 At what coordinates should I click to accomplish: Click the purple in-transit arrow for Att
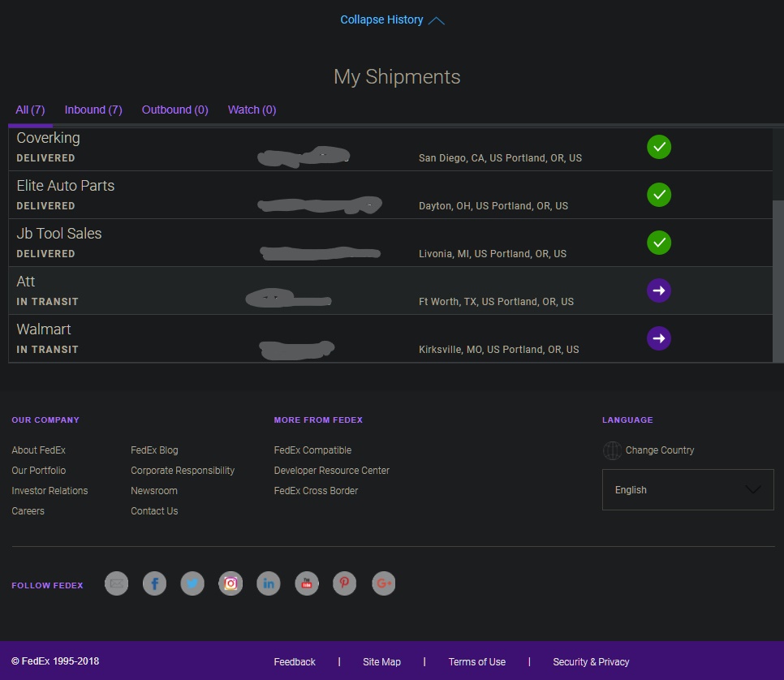(659, 291)
